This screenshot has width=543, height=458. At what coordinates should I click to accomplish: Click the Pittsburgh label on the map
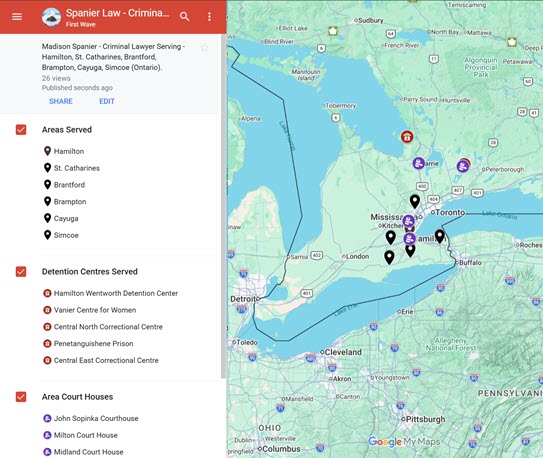425,419
